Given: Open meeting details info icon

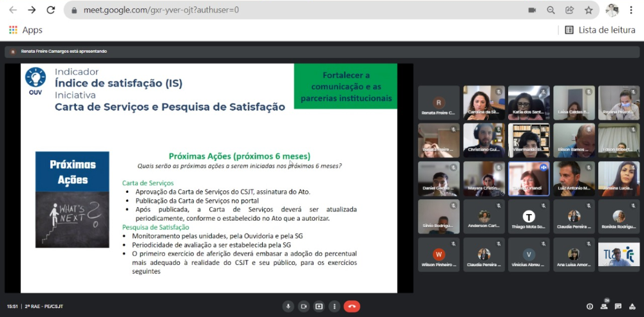Looking at the screenshot, I should click(589, 306).
